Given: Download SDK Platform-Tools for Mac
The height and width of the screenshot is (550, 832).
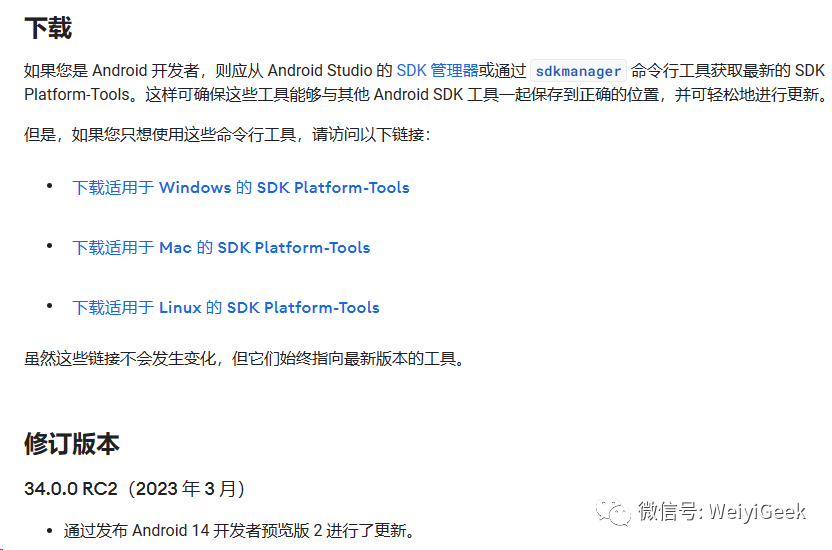Looking at the screenshot, I should coord(221,247).
